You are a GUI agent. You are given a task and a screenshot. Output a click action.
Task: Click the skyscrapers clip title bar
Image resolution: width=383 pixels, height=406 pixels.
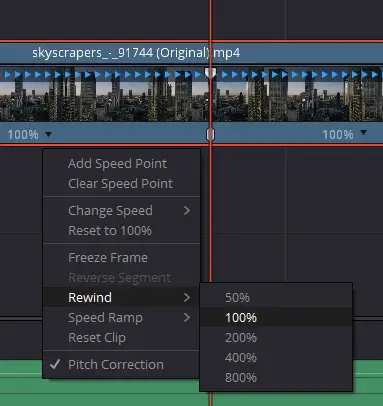pos(191,53)
